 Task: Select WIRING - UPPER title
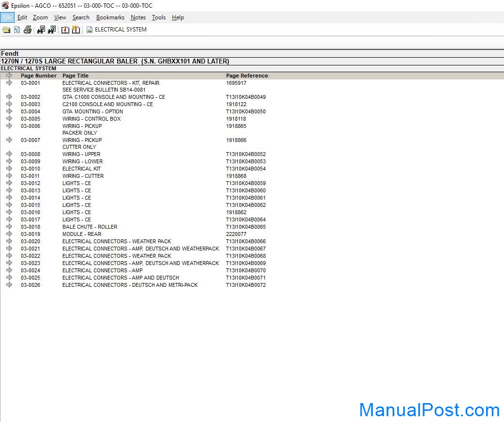(x=81, y=155)
